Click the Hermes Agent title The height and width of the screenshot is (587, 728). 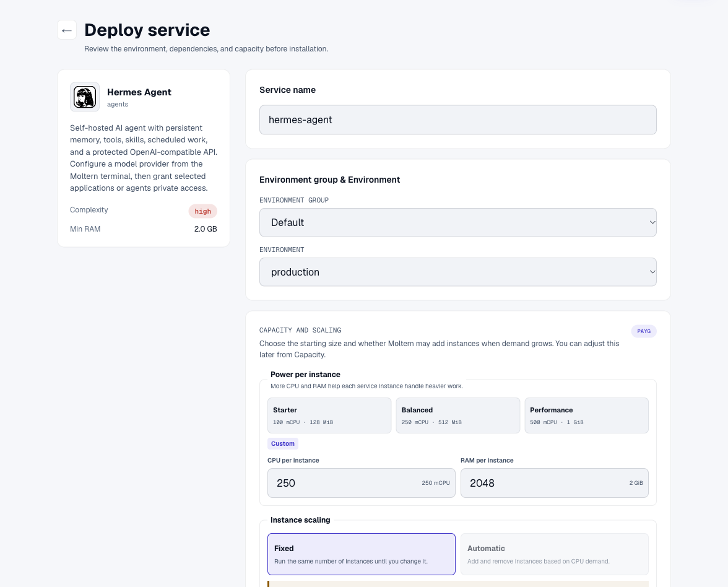click(139, 92)
